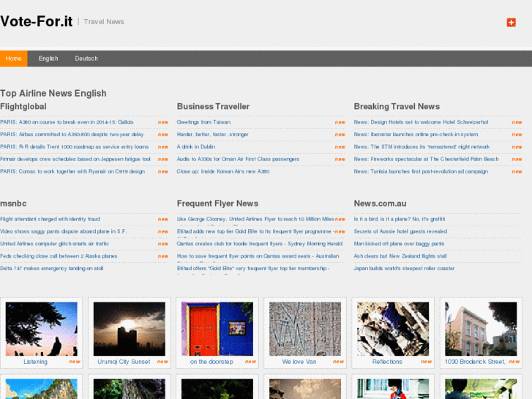
Task: Click the '1030 Broderick Street' caption
Action: (x=475, y=362)
